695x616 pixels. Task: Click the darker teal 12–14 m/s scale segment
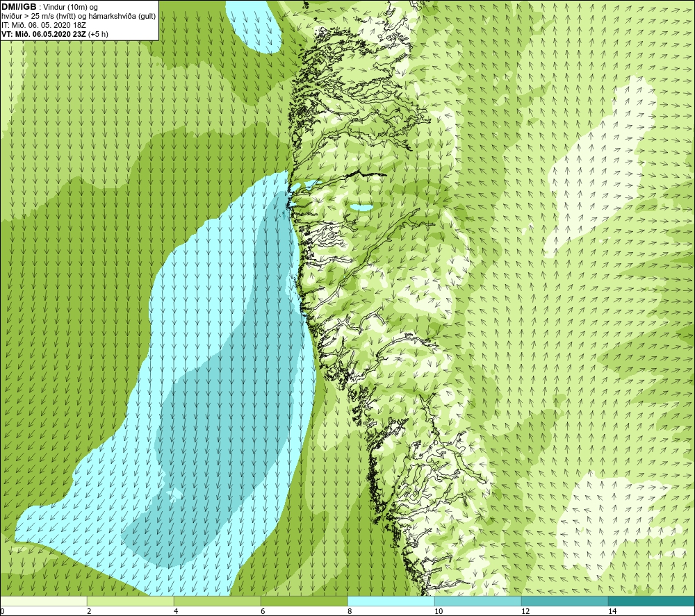[564, 601]
